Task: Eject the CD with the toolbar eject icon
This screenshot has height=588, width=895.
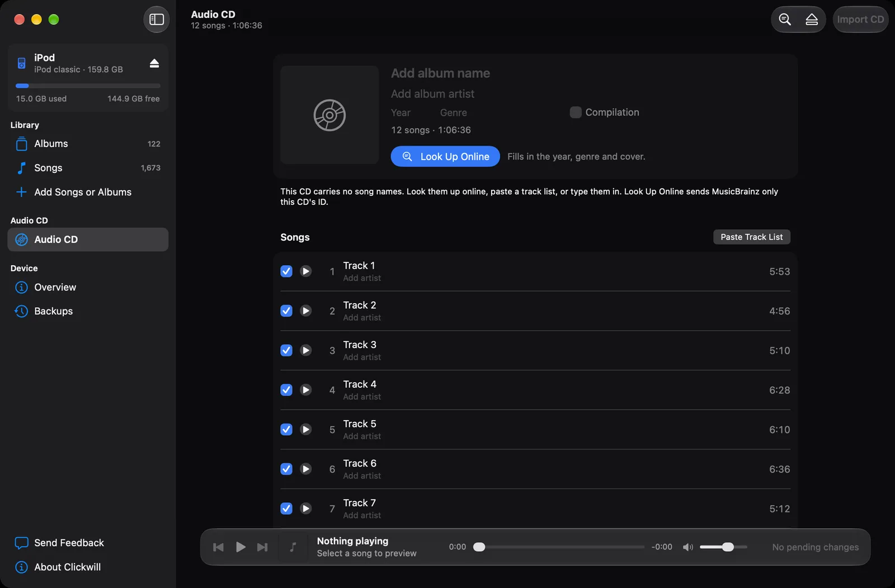Action: [x=812, y=20]
